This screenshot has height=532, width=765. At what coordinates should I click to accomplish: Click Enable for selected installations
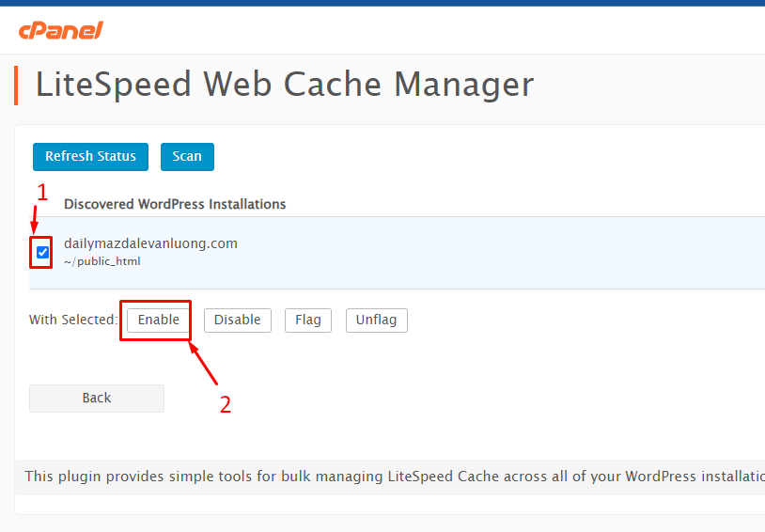(x=158, y=321)
